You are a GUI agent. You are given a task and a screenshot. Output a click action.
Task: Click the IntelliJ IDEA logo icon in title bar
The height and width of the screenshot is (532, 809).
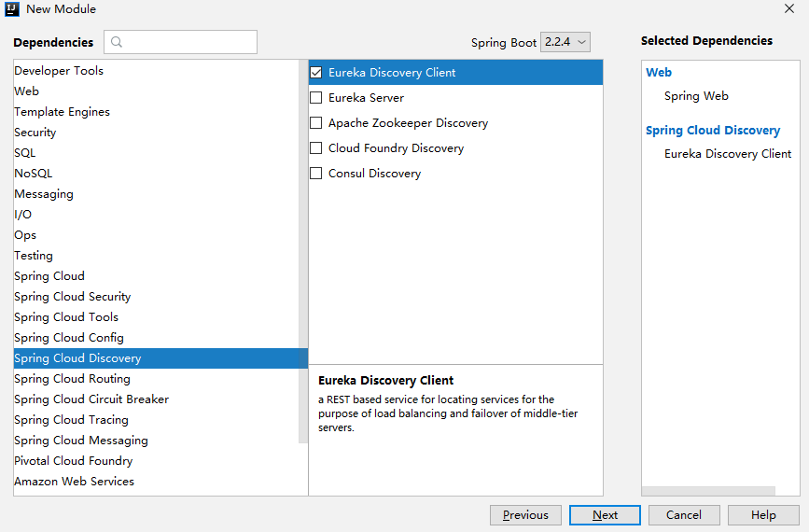click(11, 8)
